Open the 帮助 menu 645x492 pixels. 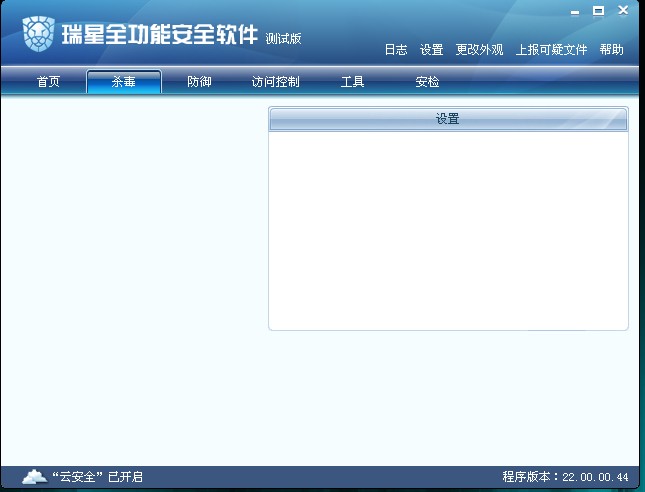click(611, 50)
